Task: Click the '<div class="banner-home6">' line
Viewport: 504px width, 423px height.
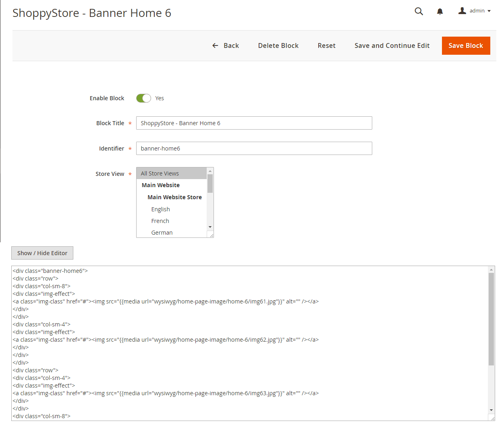Action: pos(50,271)
